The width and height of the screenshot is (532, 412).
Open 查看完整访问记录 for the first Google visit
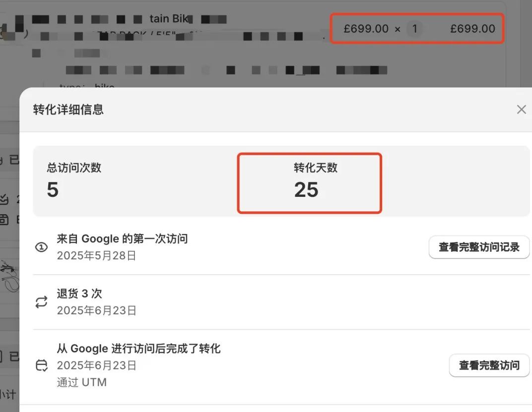point(478,247)
